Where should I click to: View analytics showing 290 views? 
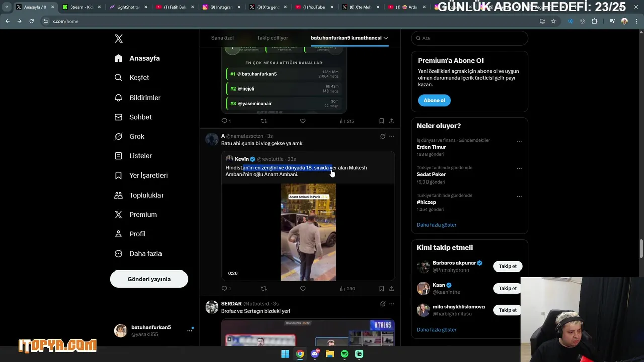click(x=347, y=289)
